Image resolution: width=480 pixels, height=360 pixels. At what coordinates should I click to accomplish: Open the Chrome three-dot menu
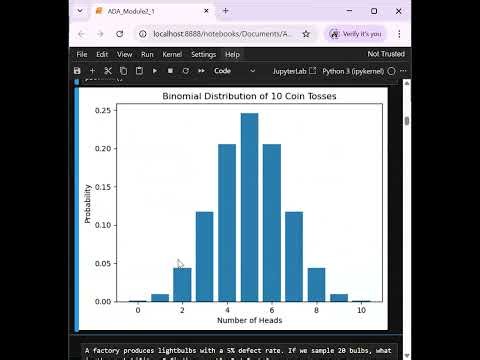[399, 34]
